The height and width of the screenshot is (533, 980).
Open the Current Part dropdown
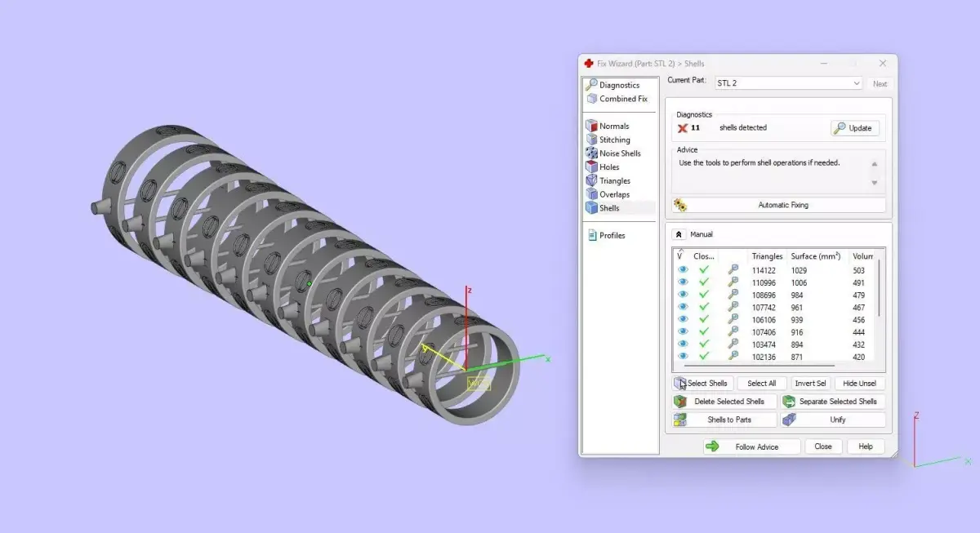tap(788, 83)
